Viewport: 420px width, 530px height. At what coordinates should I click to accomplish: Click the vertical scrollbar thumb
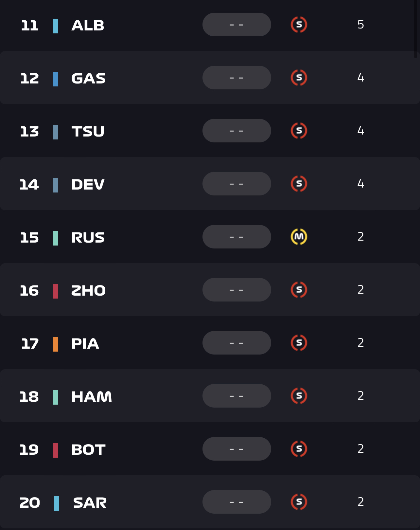415,29
